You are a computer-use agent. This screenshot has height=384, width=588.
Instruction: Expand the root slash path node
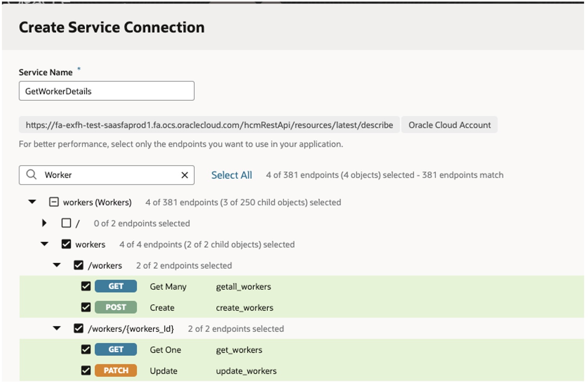[44, 223]
